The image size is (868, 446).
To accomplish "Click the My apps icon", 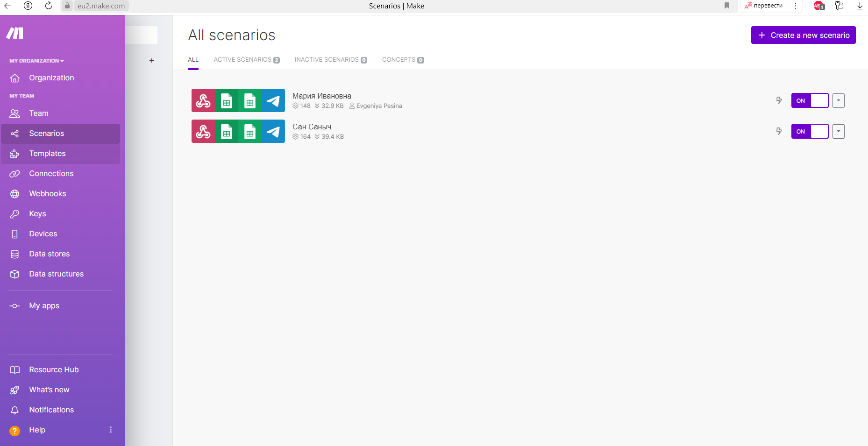I will coord(15,306).
